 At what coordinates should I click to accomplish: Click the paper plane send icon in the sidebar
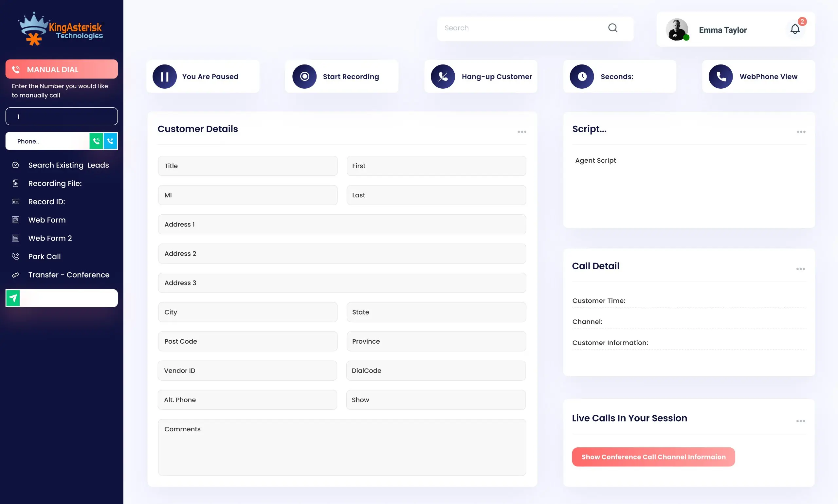tap(13, 298)
